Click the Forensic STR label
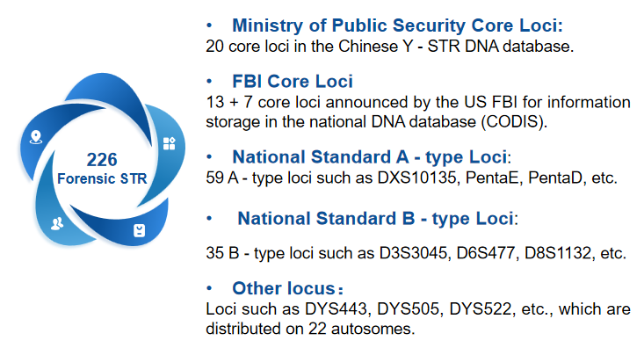This screenshot has height=348, width=644. [102, 178]
